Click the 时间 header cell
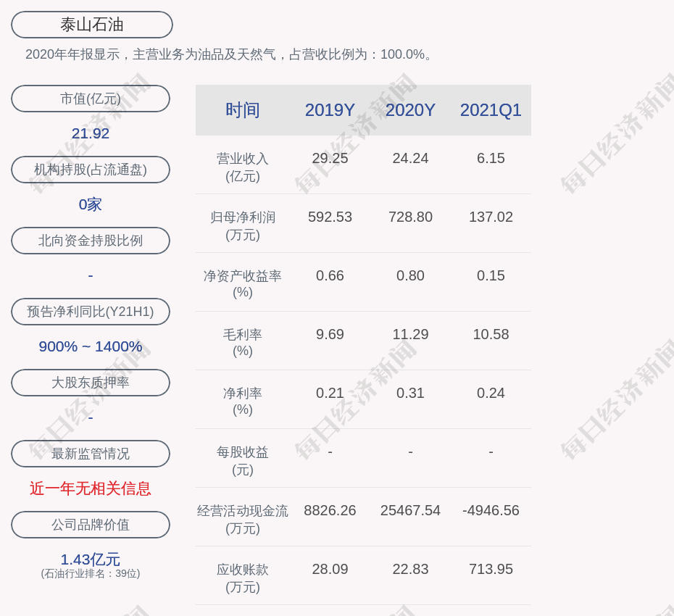 pos(242,110)
